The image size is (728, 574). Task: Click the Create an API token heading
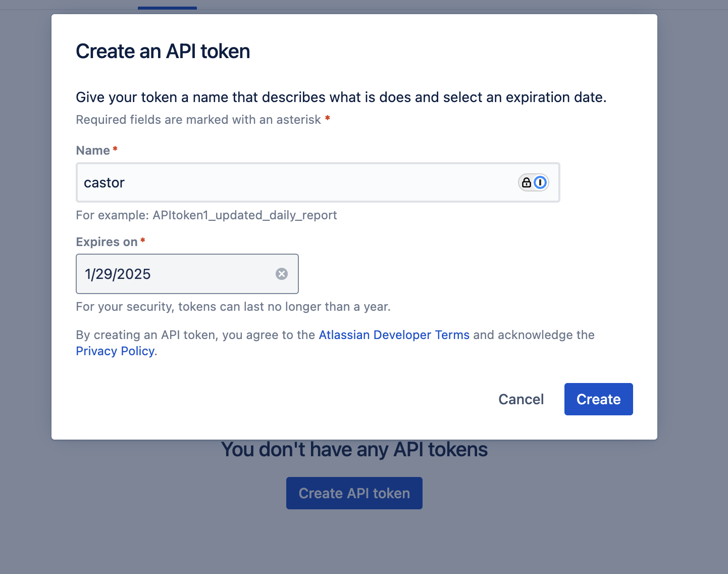(x=163, y=52)
